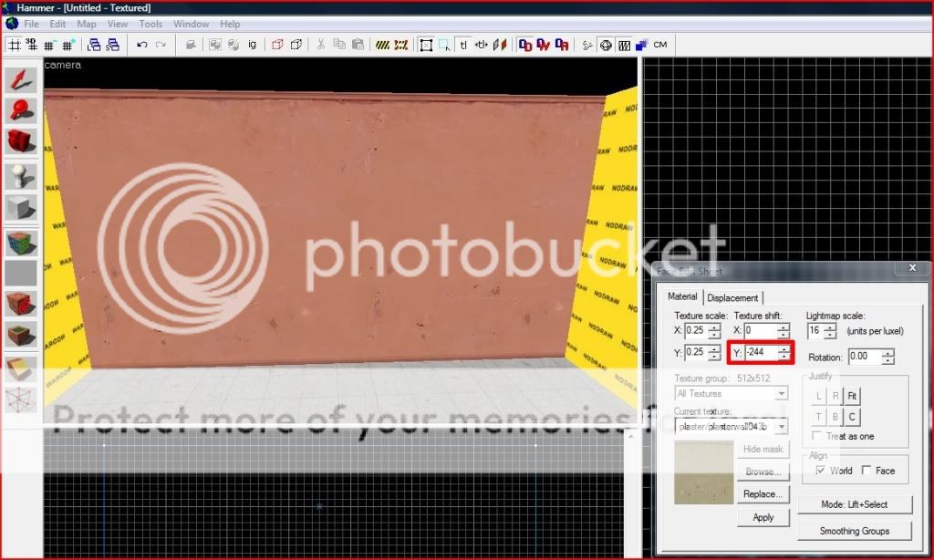Click the plaster texture preview thumbnail
This screenshot has height=560, width=934.
[x=703, y=473]
